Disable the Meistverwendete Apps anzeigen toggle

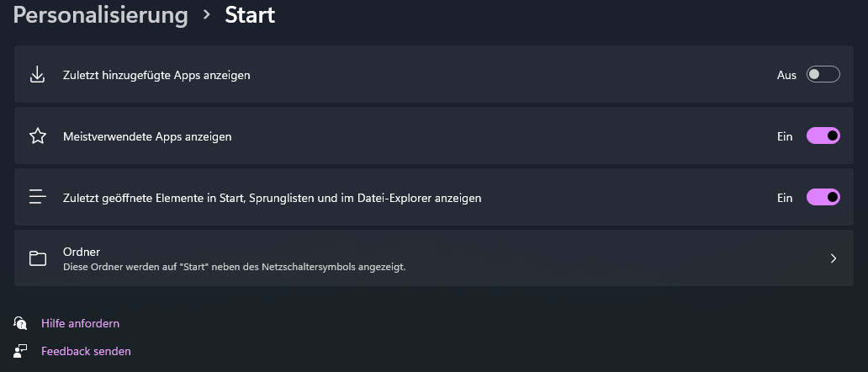tap(823, 136)
